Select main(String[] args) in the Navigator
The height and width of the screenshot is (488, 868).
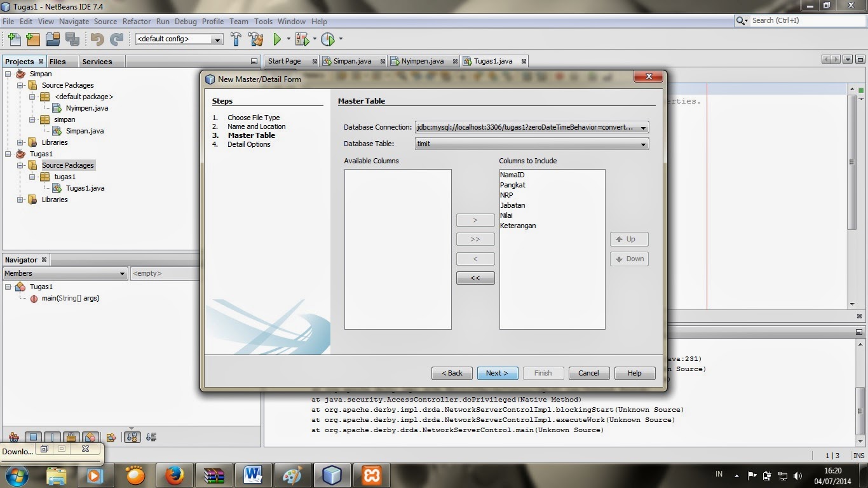(71, 298)
